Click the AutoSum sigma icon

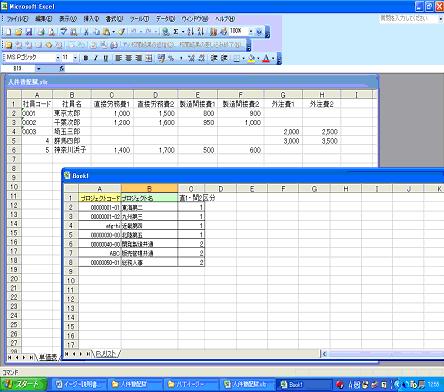(x=176, y=32)
